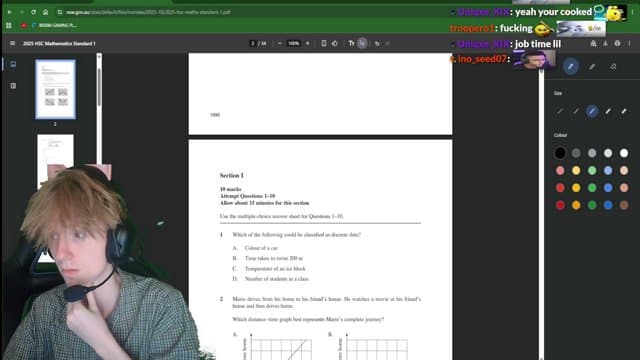Open the Chrome apps grid shortcut
The height and width of the screenshot is (360, 640).
(9, 25)
